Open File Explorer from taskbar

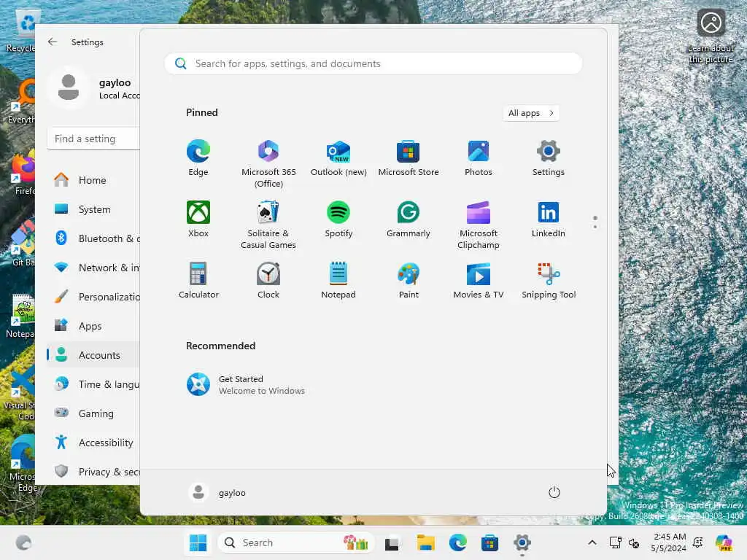[x=425, y=542]
